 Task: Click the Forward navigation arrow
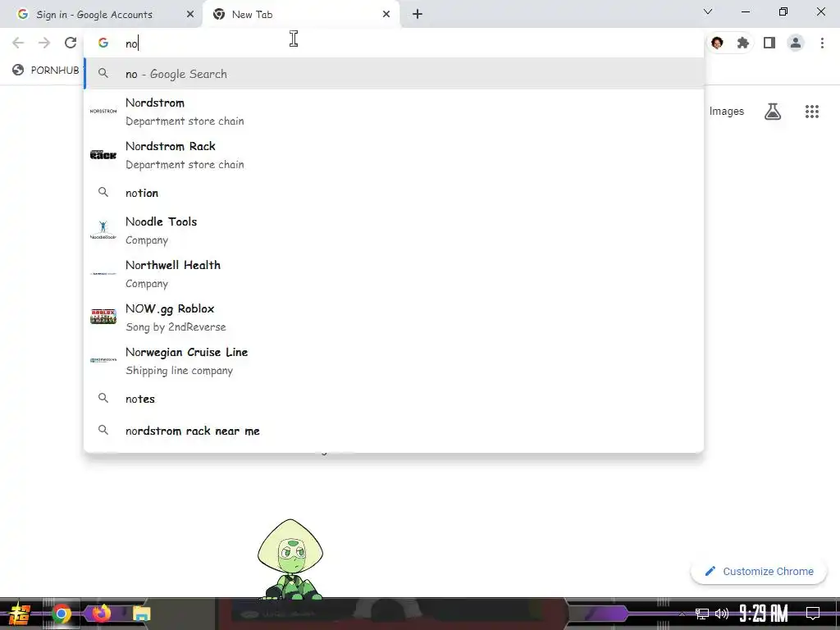(44, 43)
